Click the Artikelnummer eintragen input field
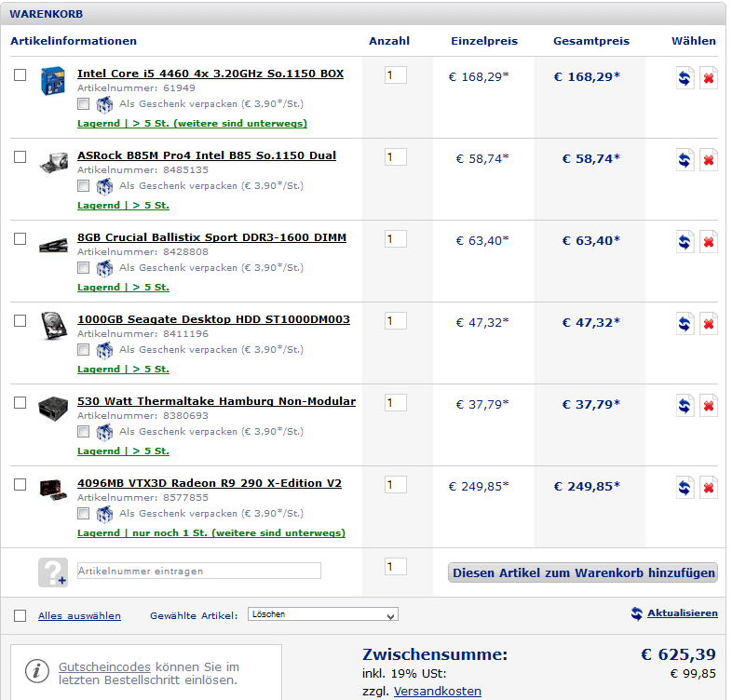 [198, 571]
